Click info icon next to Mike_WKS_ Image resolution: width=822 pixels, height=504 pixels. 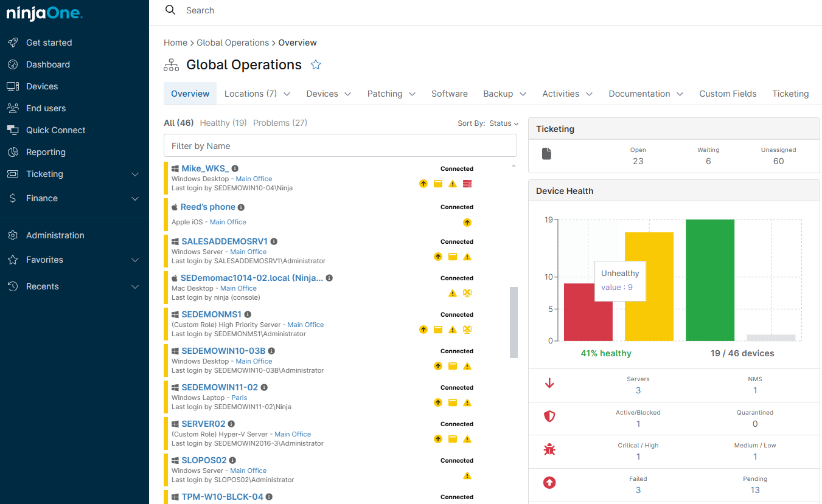(235, 168)
